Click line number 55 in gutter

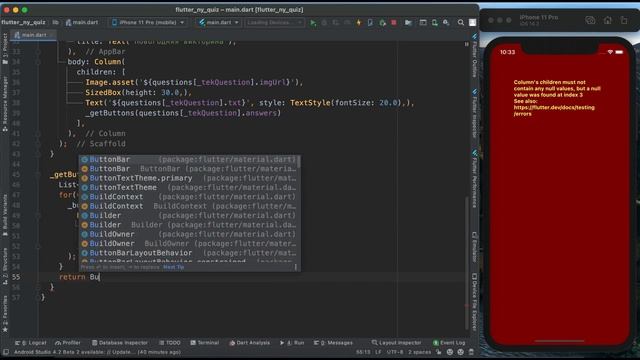point(16,277)
